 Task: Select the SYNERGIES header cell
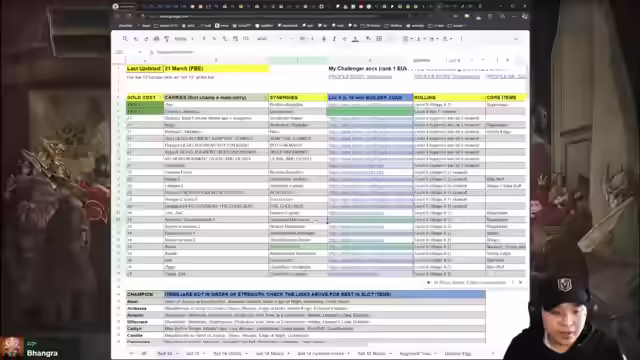click(x=298, y=98)
